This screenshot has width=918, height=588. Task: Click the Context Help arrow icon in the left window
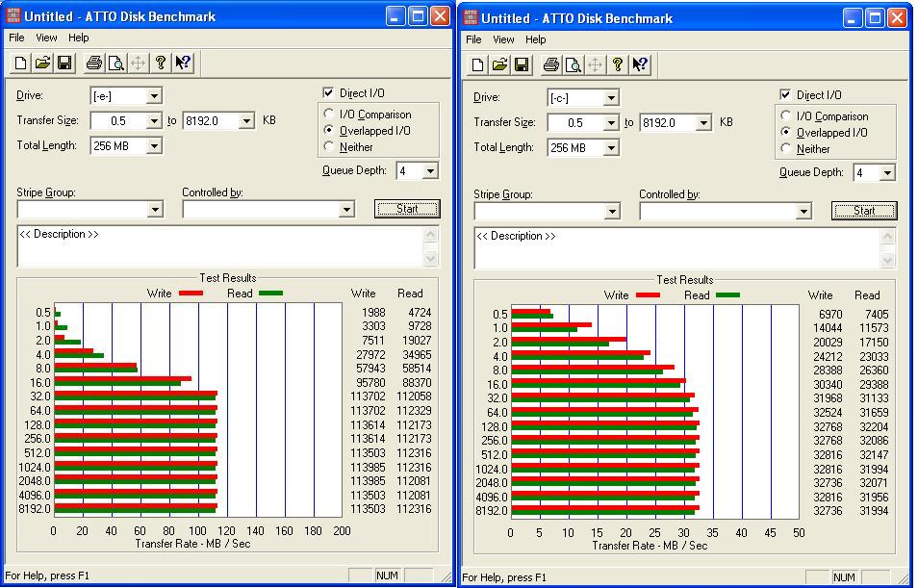(x=183, y=63)
